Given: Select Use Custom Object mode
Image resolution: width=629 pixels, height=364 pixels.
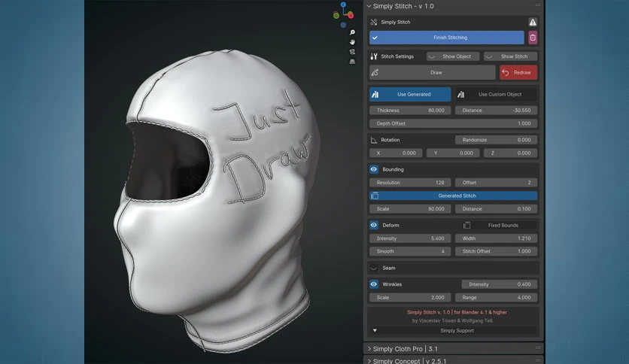Looking at the screenshot, I should [x=497, y=95].
